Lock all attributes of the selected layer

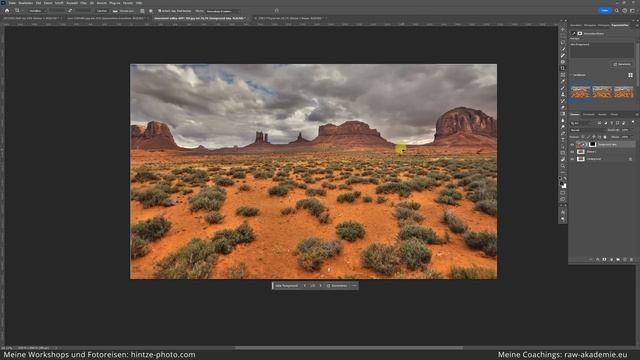605,137
